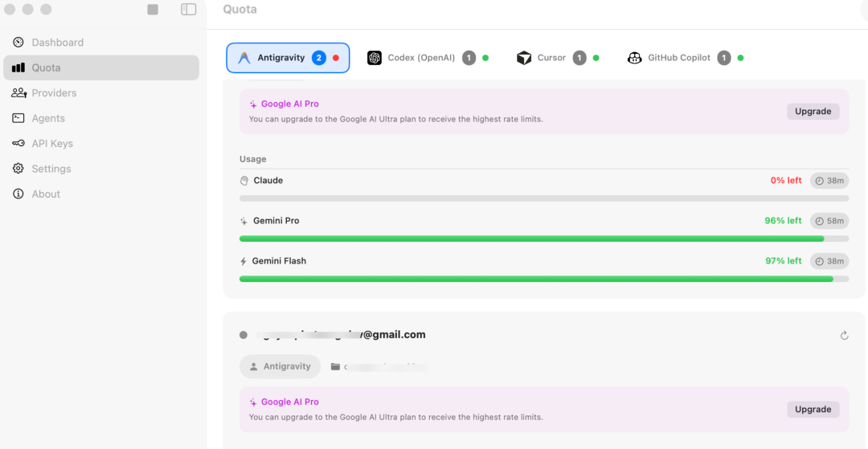Click the lower Google AI Pro sparkle label
Screen dimensions: 868x449
click(x=284, y=402)
